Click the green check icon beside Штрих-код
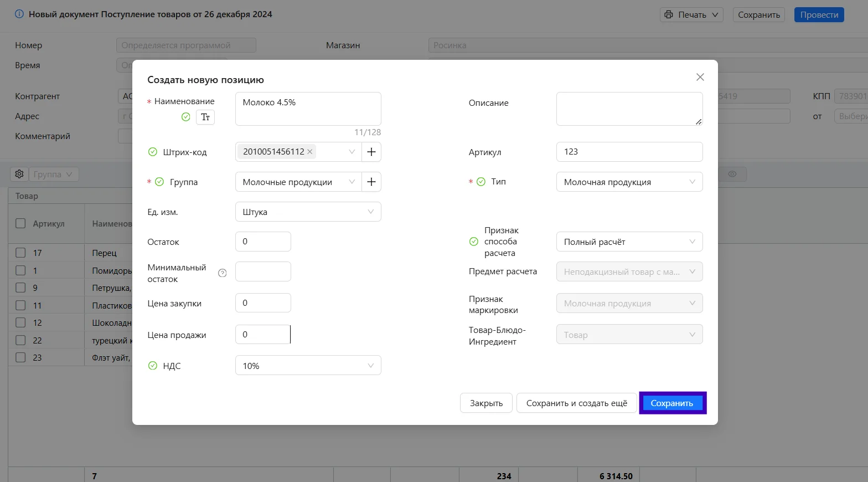868x482 pixels. pos(153,152)
